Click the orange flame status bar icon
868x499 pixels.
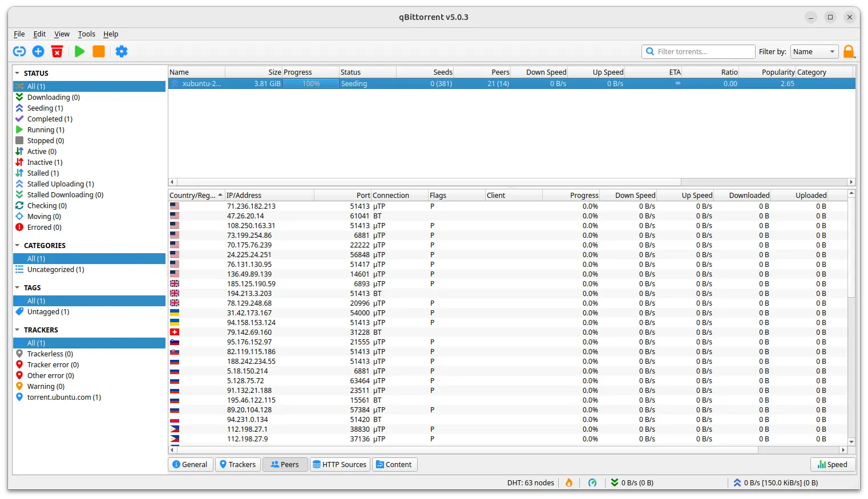tap(569, 482)
